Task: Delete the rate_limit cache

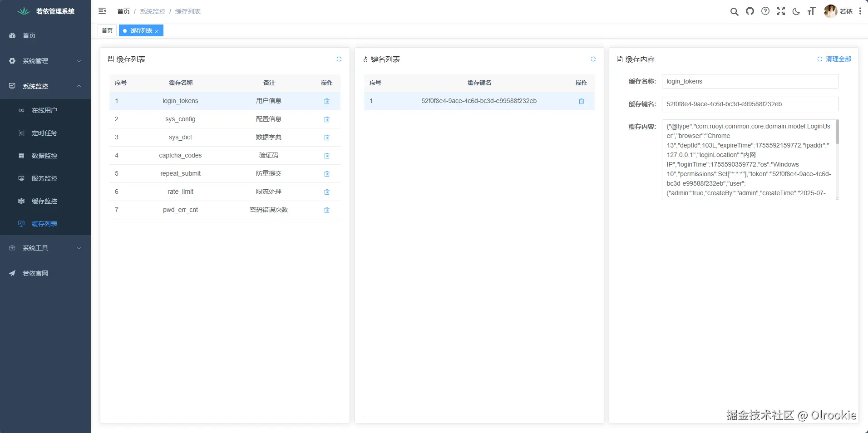Action: coord(327,192)
